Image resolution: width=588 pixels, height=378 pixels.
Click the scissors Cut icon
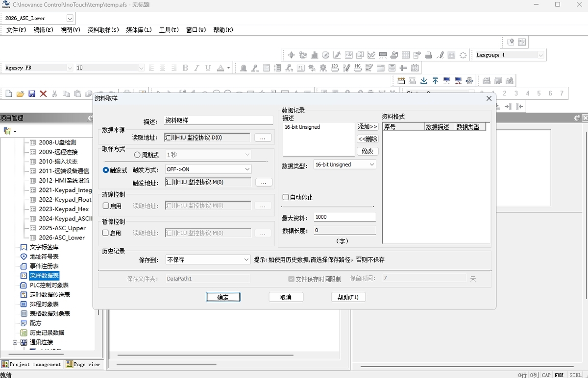(x=54, y=94)
